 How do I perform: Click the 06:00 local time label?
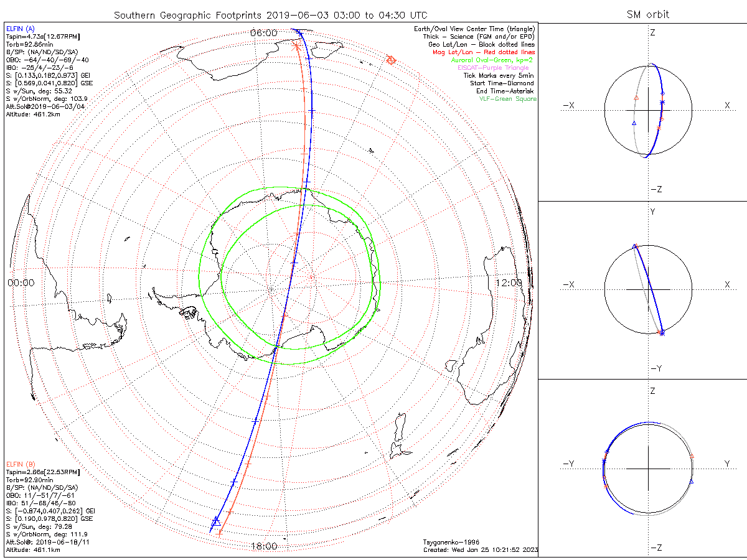coord(264,32)
